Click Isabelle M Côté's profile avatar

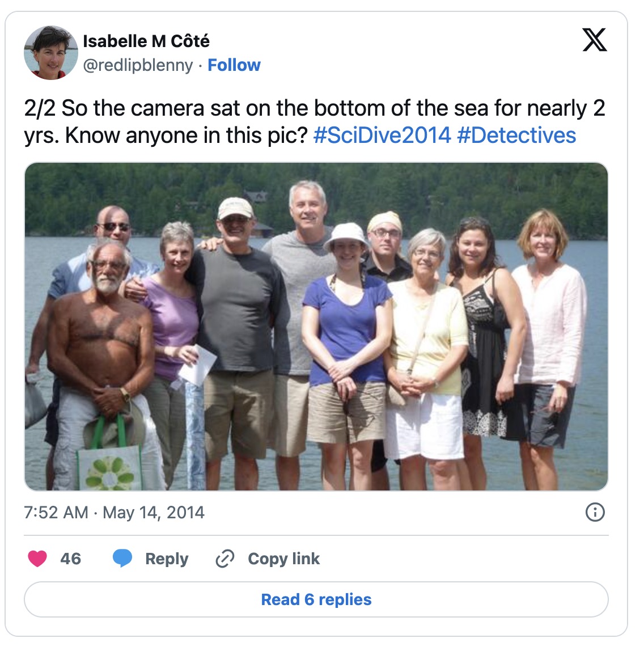[50, 52]
